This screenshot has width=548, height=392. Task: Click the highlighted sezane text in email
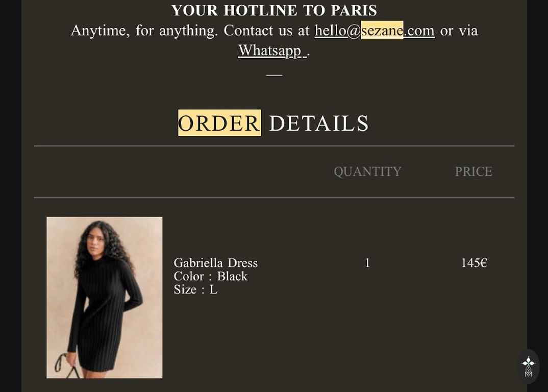pyautogui.click(x=382, y=31)
